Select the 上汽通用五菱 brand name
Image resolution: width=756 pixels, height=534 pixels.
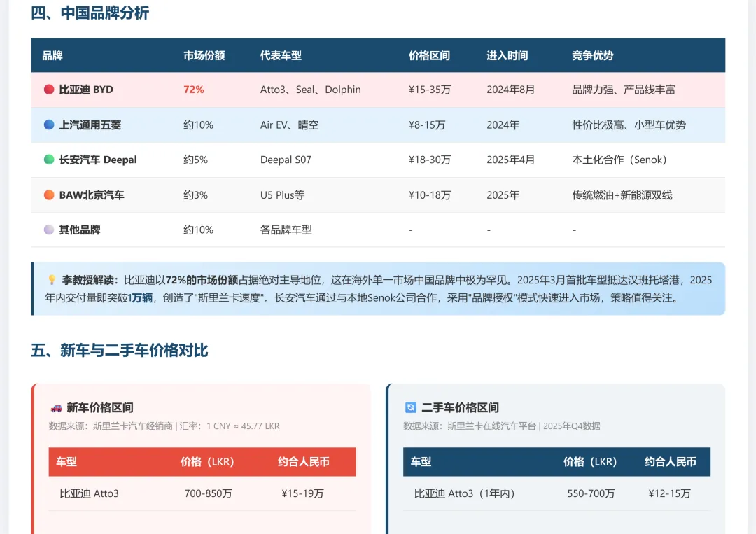pos(90,125)
